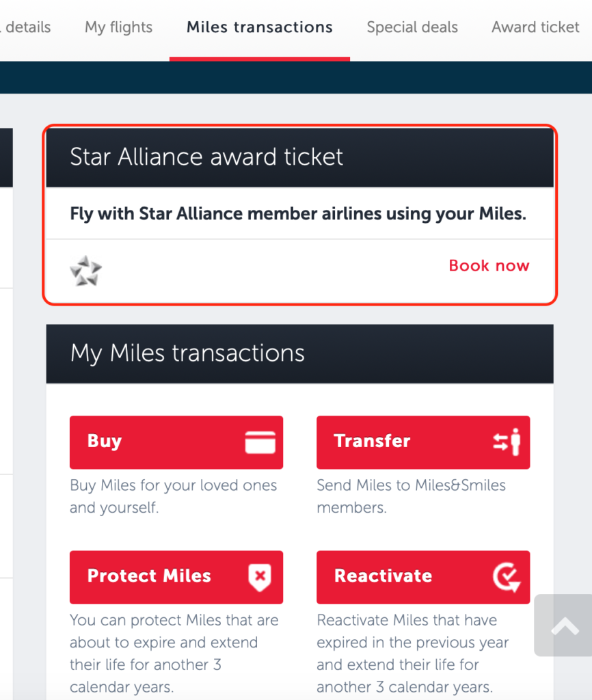The image size is (592, 700).
Task: Open the Special deals tab
Action: point(412,27)
